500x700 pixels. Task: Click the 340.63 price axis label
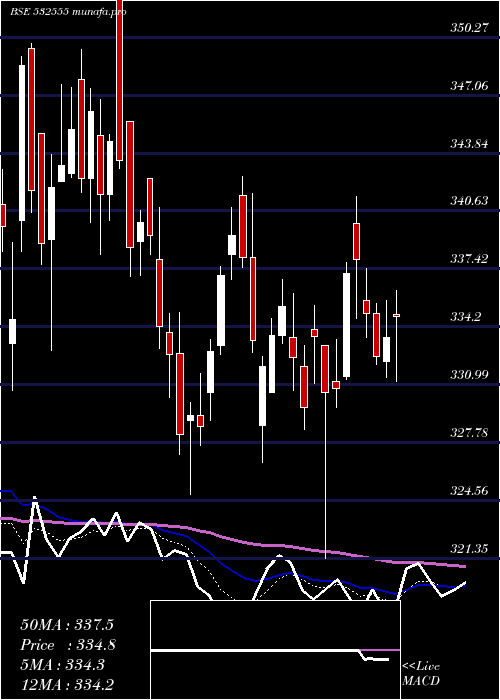[x=469, y=201]
